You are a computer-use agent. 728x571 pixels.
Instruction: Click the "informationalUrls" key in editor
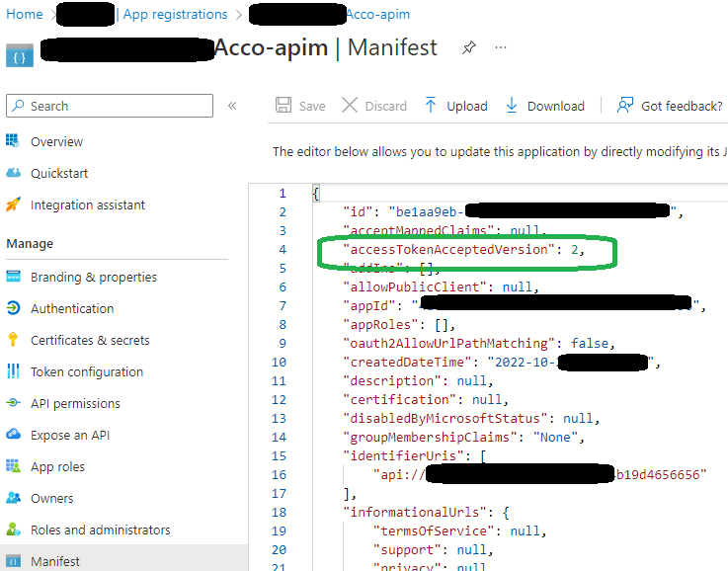tap(415, 512)
